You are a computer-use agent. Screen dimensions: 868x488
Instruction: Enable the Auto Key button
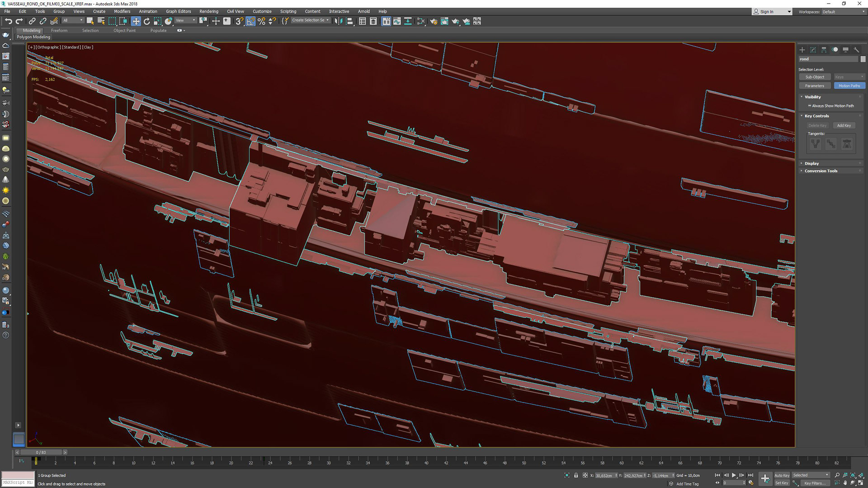(x=782, y=475)
